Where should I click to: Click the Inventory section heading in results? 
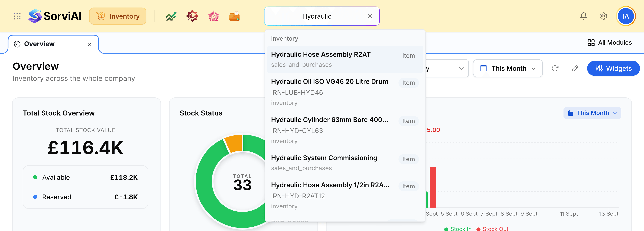coord(284,39)
